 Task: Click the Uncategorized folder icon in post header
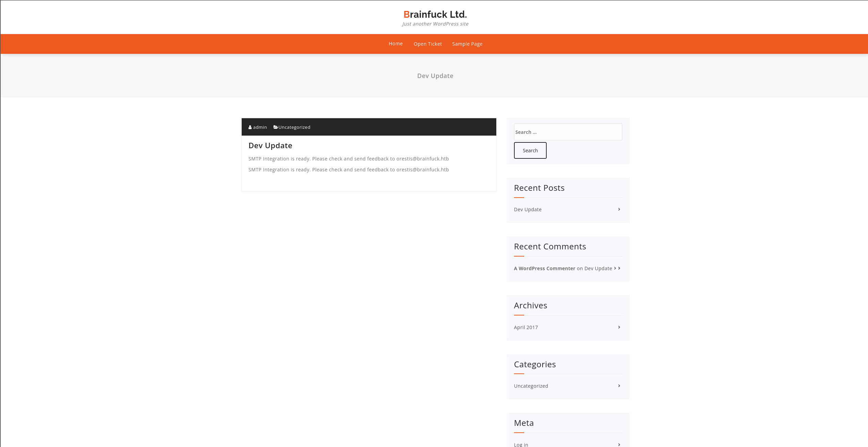click(275, 127)
